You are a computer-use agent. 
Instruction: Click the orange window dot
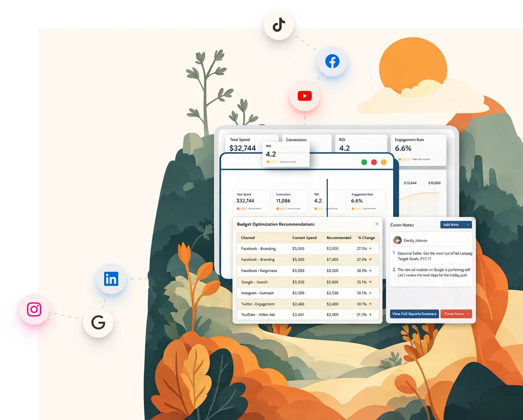point(384,162)
